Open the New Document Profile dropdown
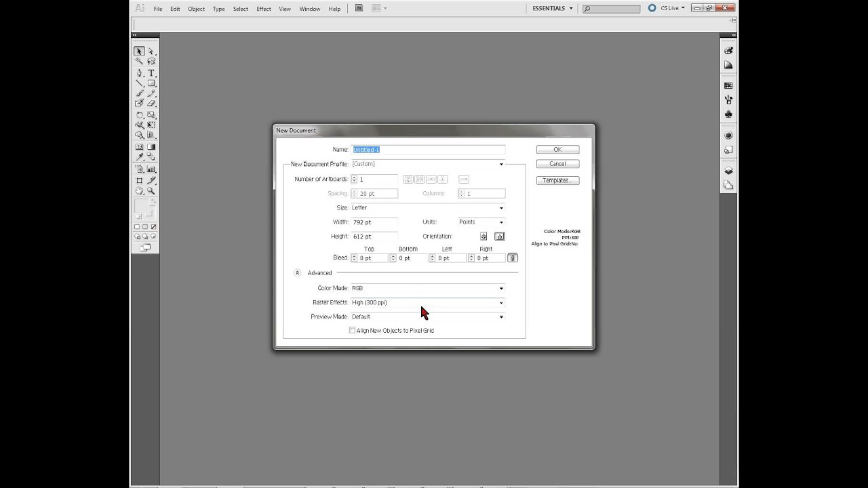Image resolution: width=868 pixels, height=488 pixels. click(428, 164)
